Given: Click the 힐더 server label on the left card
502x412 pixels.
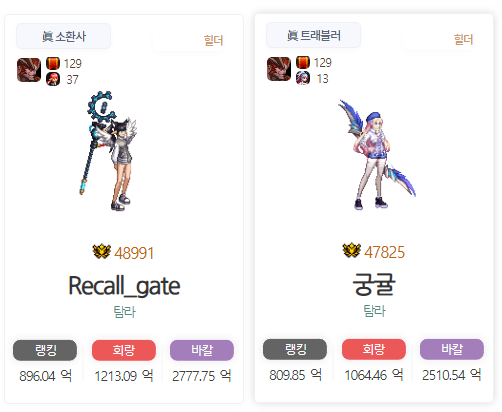Looking at the screenshot, I should pos(213,41).
